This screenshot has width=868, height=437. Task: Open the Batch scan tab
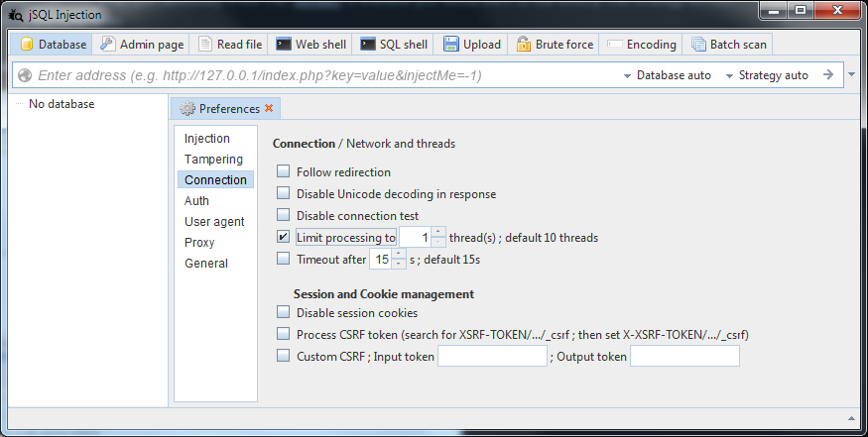tap(728, 45)
